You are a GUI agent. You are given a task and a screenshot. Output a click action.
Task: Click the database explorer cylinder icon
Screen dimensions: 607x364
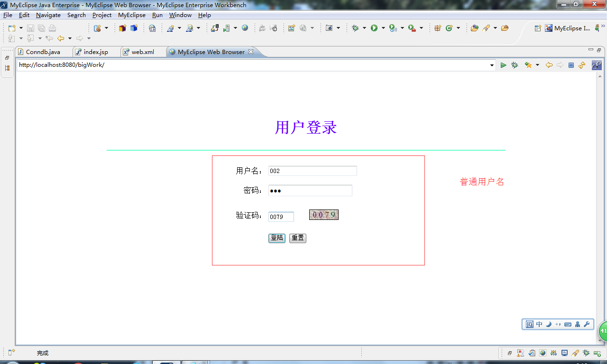pyautogui.click(x=97, y=28)
